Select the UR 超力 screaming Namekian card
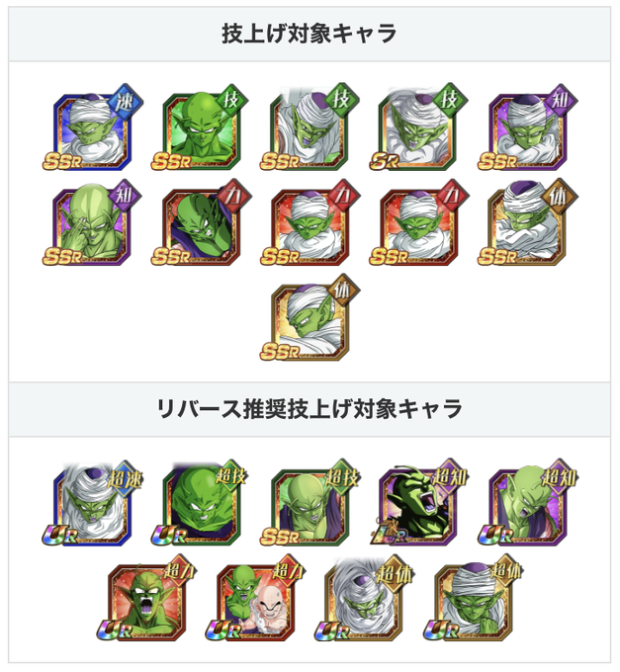Viewport: 620px width, 672px height. 146,598
